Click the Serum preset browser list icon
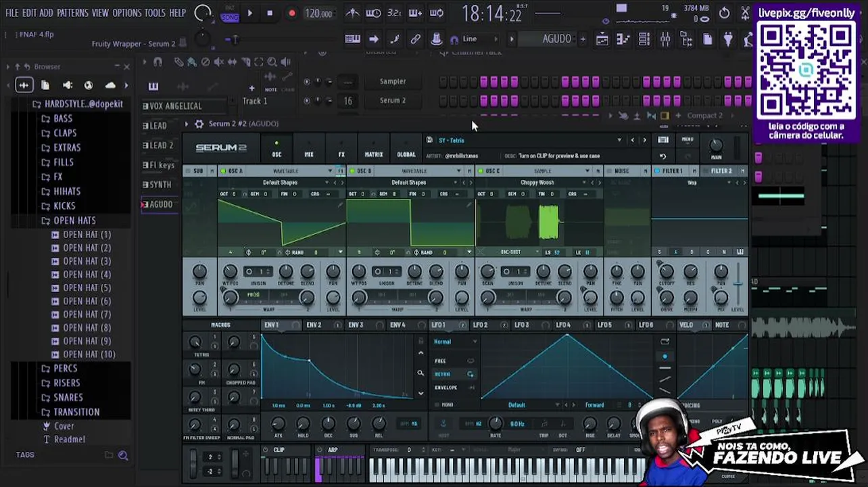The image size is (868, 487). [x=663, y=140]
